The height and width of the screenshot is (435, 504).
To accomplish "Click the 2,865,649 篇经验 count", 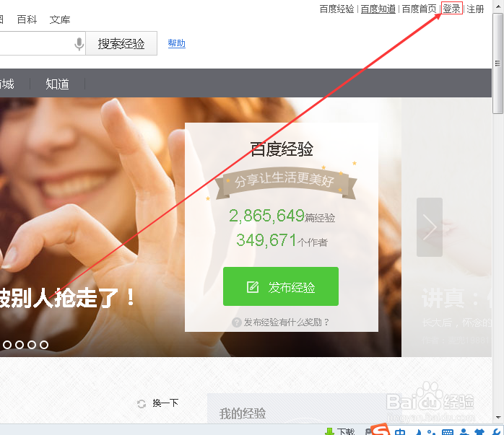I will [x=282, y=216].
